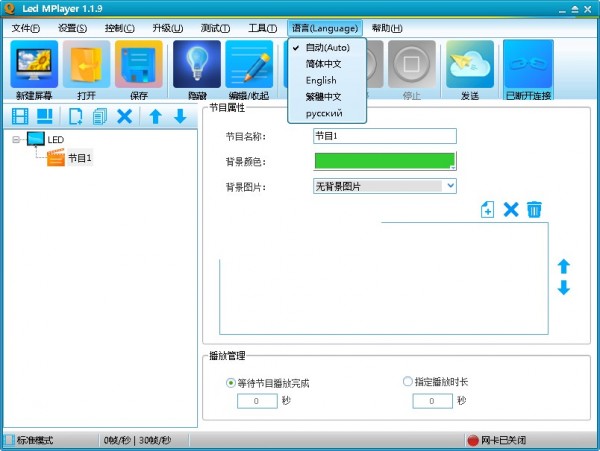Click the blue X delete icon in left panel toolbar
Image resolution: width=600 pixels, height=451 pixels.
point(124,117)
